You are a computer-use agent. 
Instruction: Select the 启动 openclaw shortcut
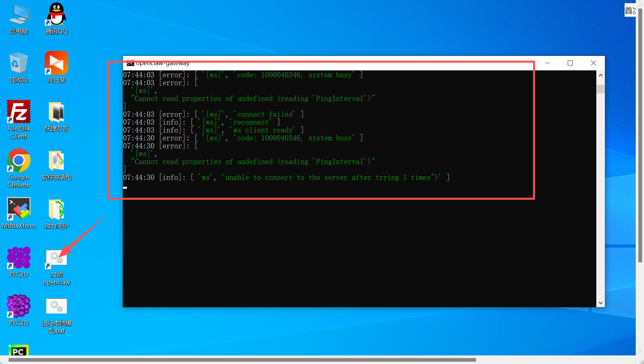tap(57, 258)
